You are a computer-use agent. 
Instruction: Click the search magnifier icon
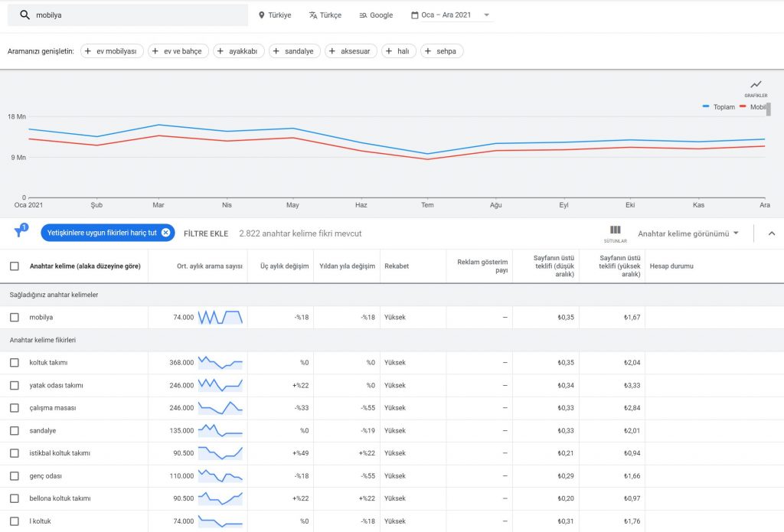coord(24,15)
